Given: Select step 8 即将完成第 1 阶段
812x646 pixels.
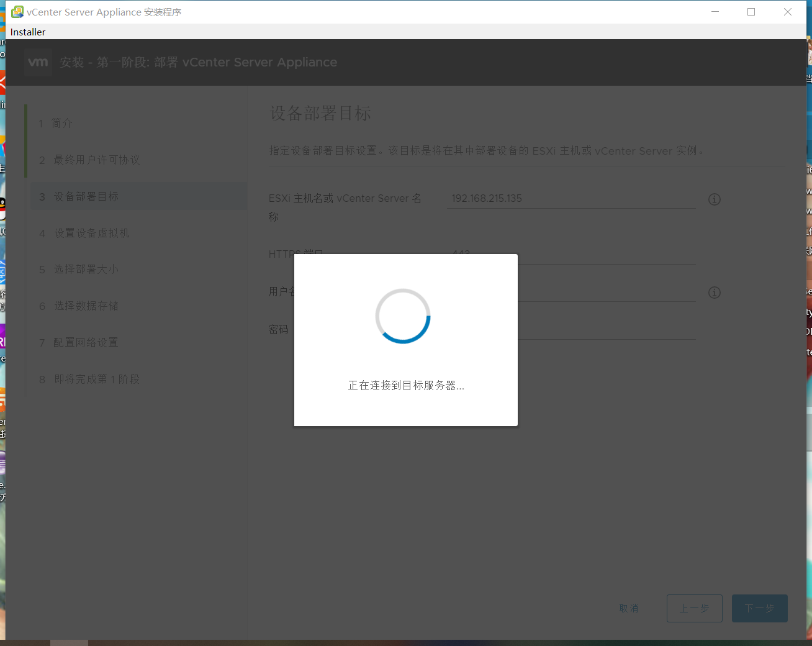Looking at the screenshot, I should click(96, 379).
